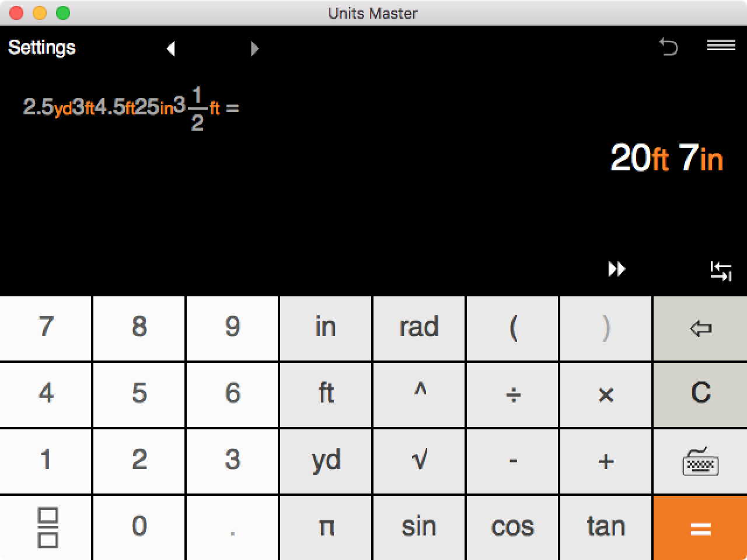This screenshot has width=747, height=560.
Task: Tap the digit 7 key
Action: click(46, 328)
